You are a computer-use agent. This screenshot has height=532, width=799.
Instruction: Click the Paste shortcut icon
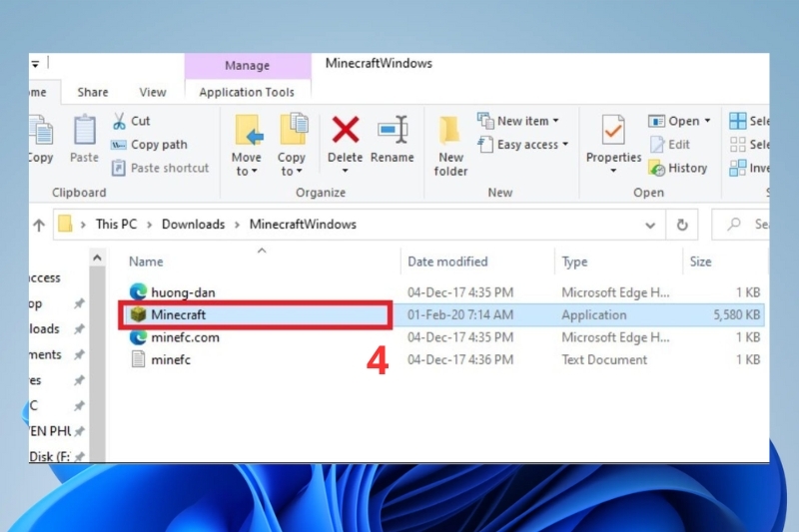click(118, 168)
